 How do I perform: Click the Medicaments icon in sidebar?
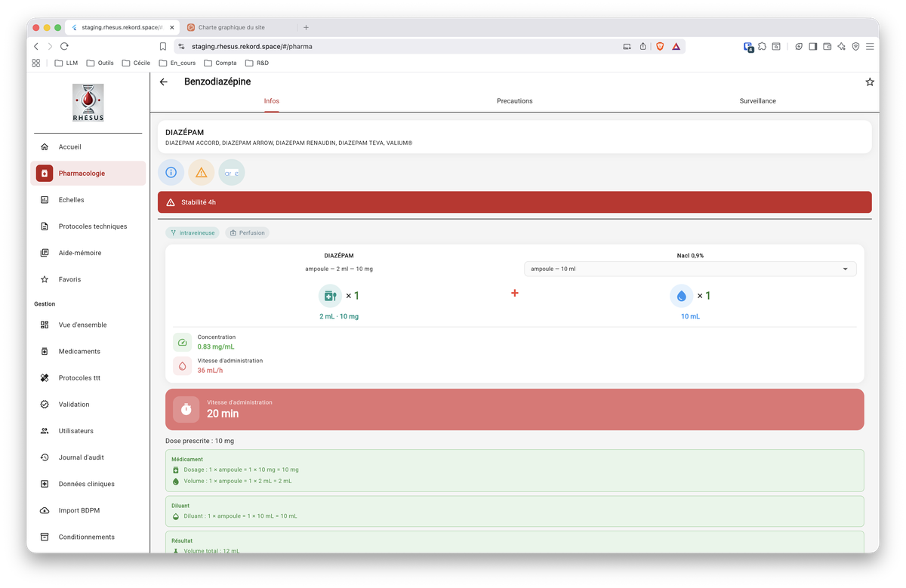point(45,351)
